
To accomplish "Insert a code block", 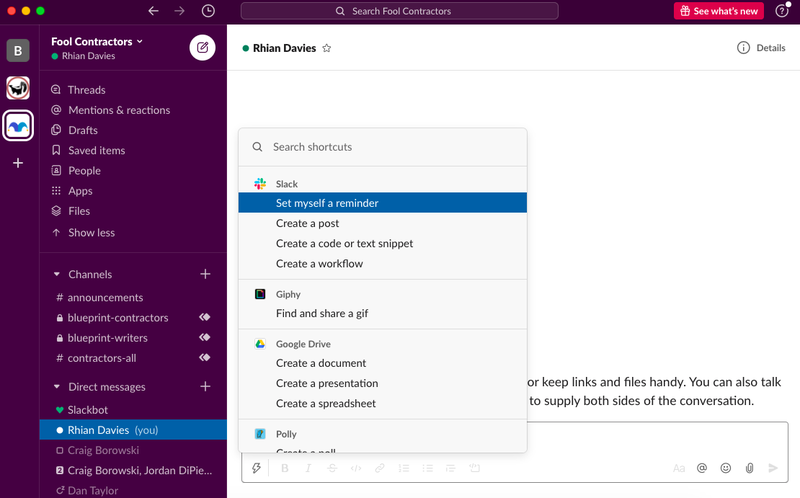I will point(474,468).
